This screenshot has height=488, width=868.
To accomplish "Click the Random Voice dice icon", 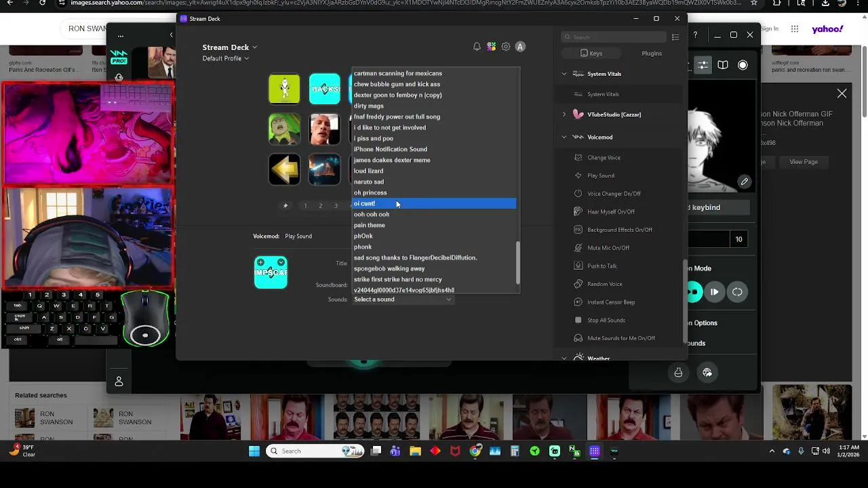I will (x=578, y=284).
